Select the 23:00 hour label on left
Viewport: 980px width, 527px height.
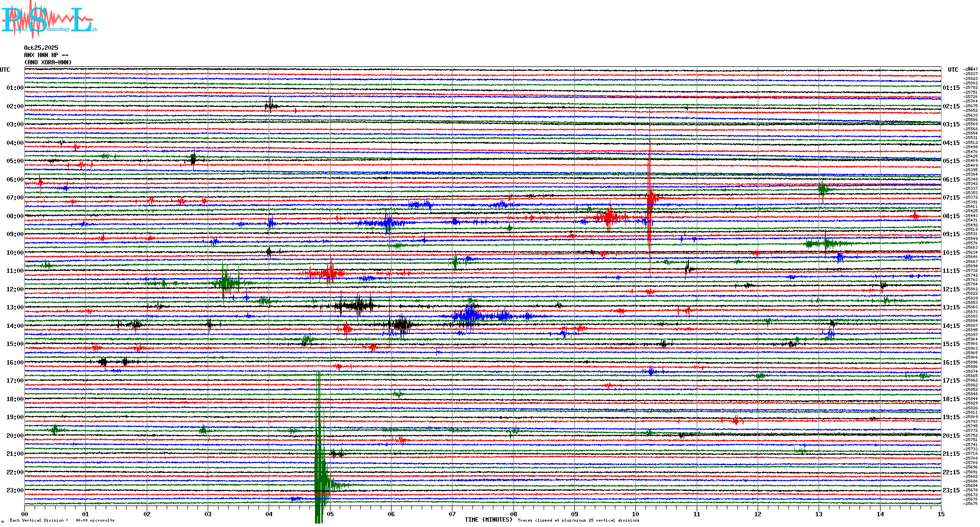[x=15, y=490]
